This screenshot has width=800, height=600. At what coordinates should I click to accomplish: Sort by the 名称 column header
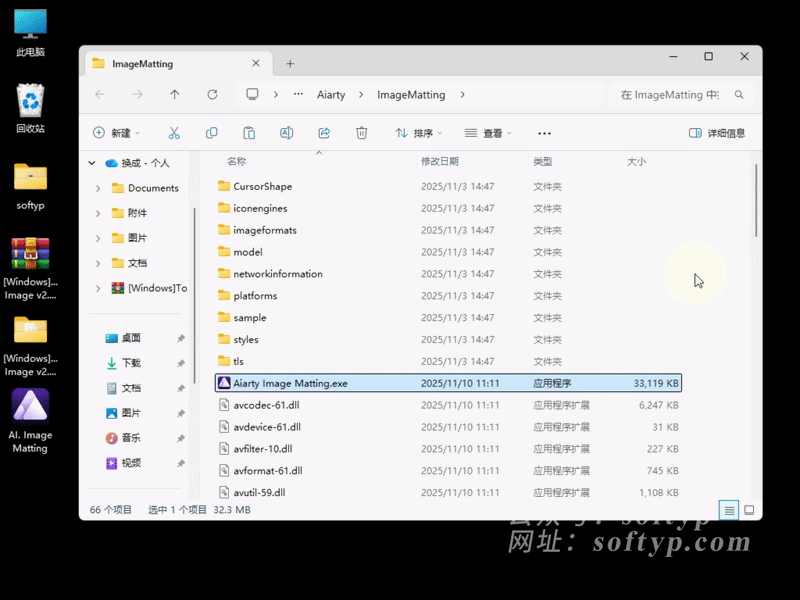click(x=237, y=161)
